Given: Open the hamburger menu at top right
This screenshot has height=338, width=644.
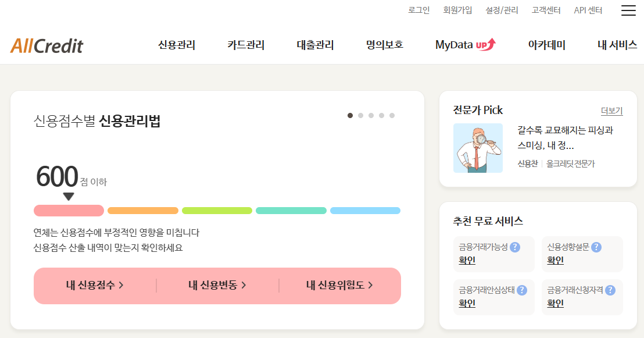Looking at the screenshot, I should pyautogui.click(x=628, y=10).
